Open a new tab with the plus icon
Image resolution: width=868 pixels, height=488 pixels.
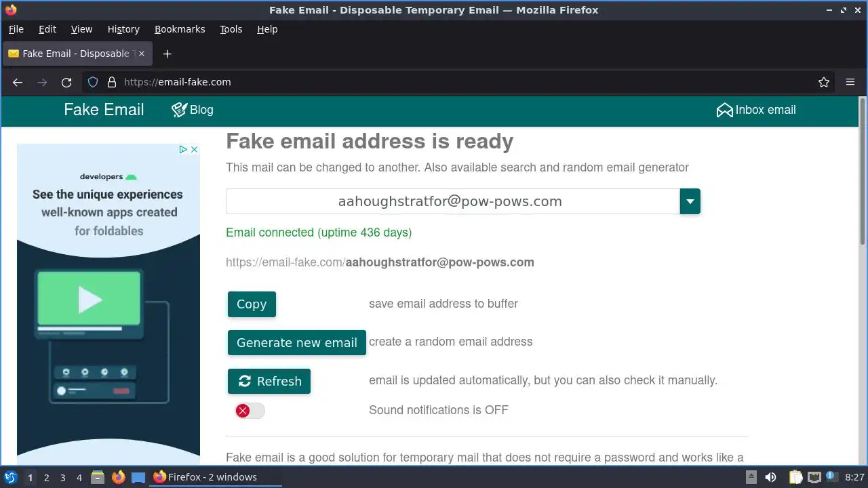tap(167, 54)
